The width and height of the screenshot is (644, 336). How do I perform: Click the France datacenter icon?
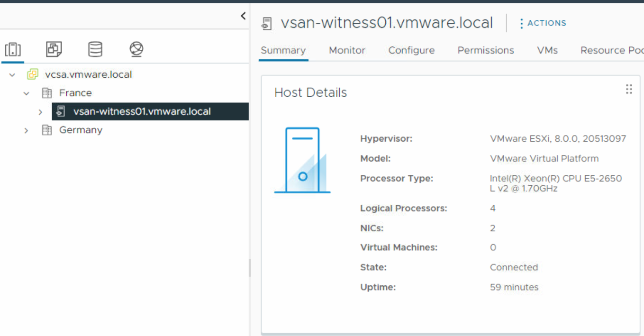[x=47, y=93]
